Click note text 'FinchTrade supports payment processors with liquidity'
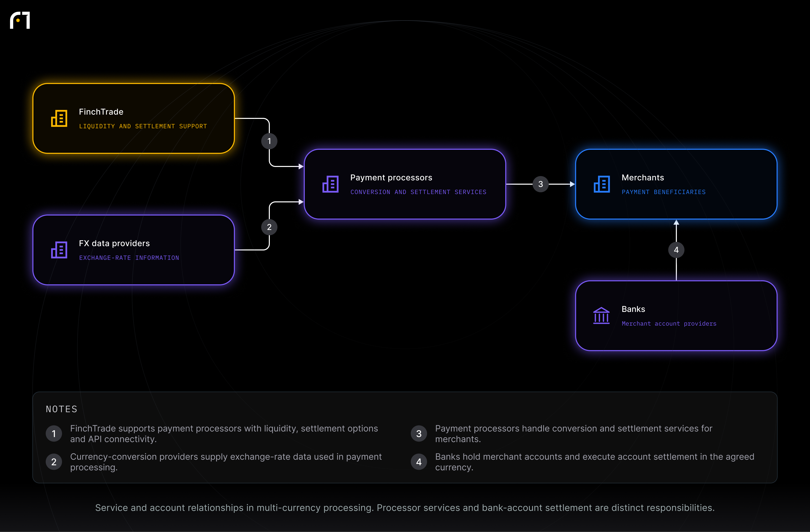 224,434
